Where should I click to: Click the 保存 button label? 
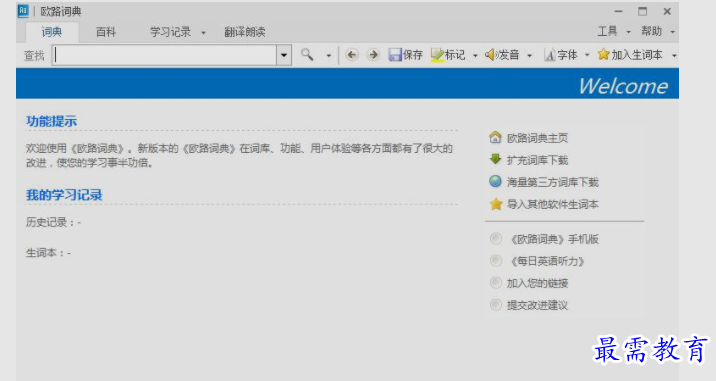(x=413, y=55)
